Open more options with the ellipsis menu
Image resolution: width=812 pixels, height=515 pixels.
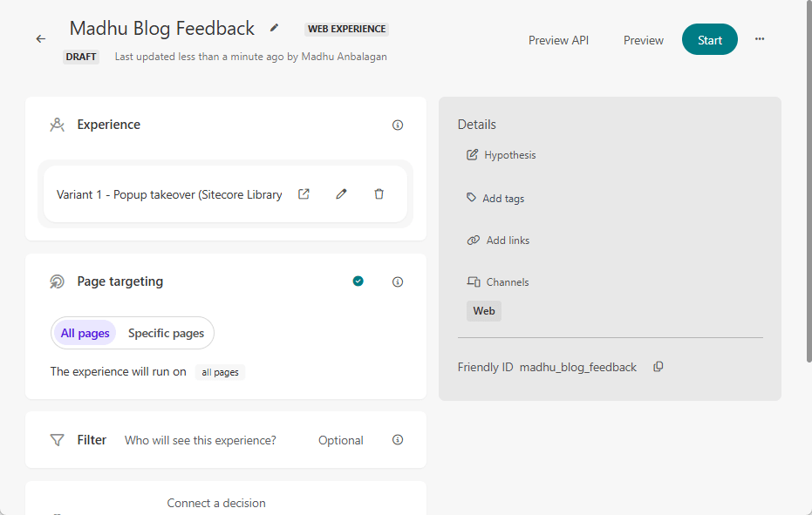pyautogui.click(x=759, y=39)
